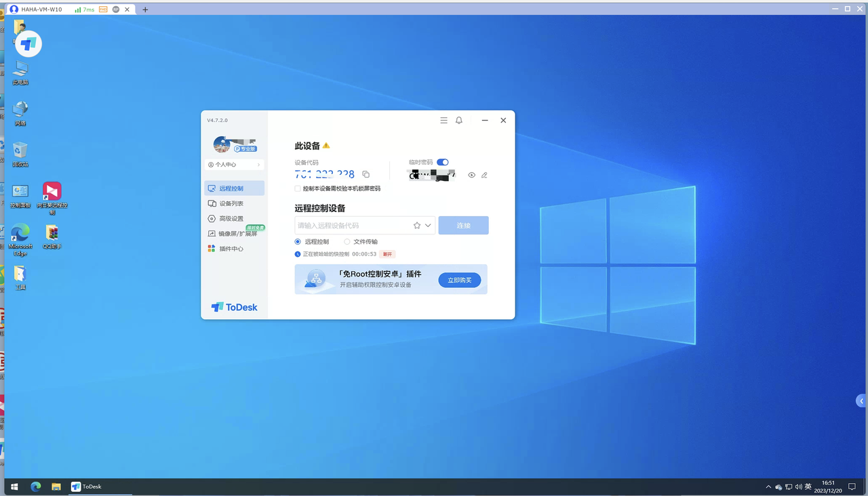Click the user avatar picture
The image size is (868, 496).
(222, 144)
